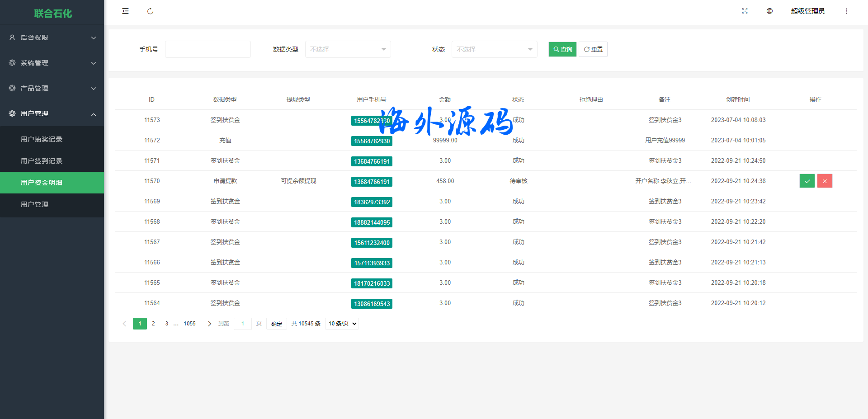
Task: Focus the 手机号 input field
Action: pos(208,49)
